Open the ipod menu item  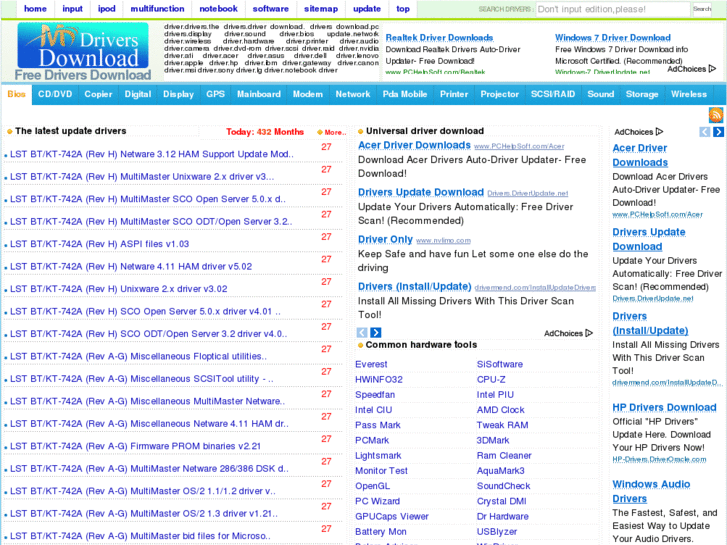pos(107,9)
